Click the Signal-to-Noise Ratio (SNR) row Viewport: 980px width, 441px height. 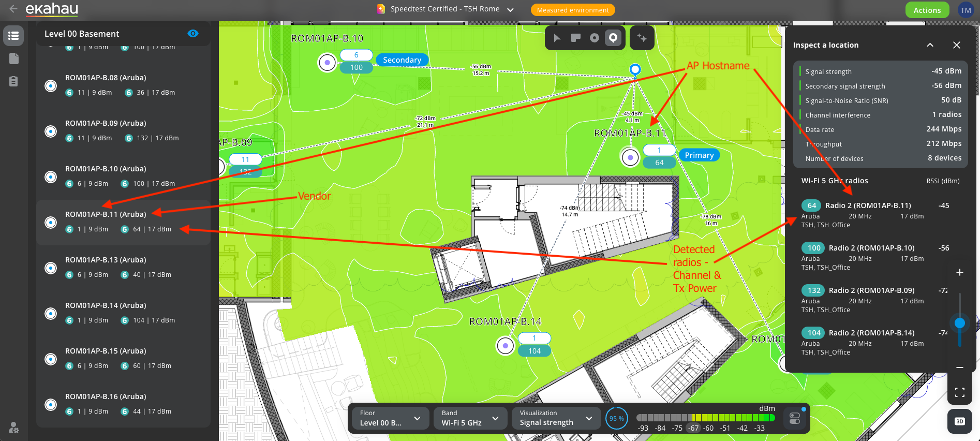(x=880, y=100)
